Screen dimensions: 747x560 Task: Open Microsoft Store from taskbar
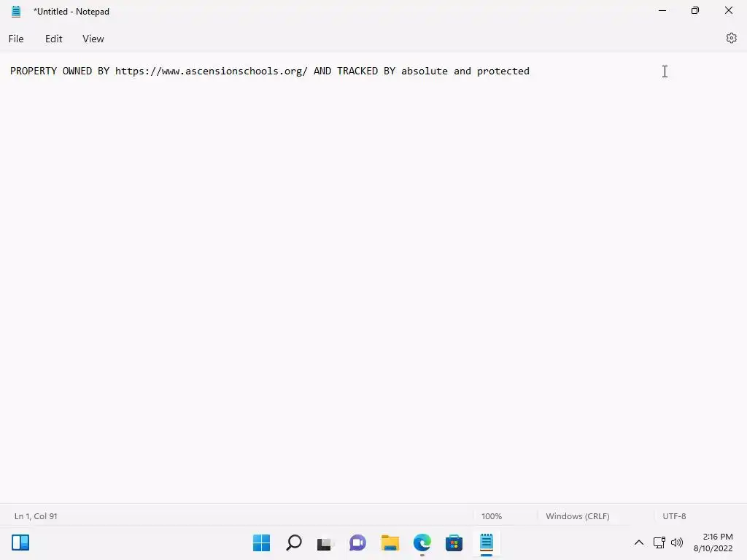454,542
